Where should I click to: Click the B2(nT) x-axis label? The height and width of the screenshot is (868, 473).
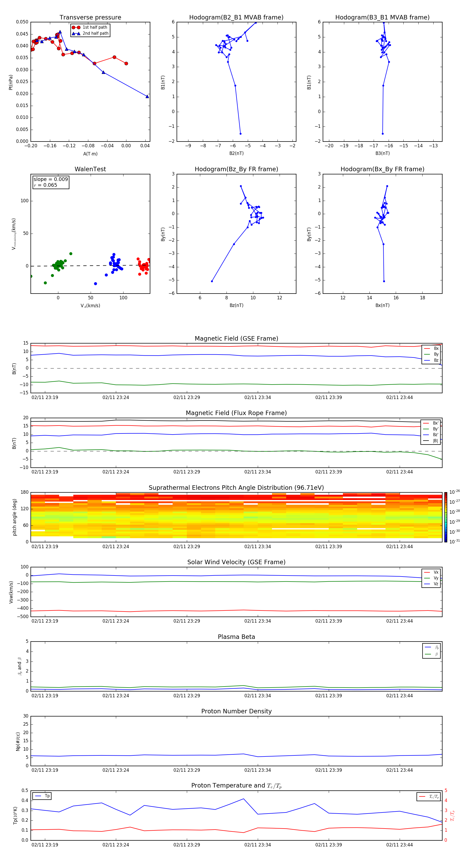236,153
